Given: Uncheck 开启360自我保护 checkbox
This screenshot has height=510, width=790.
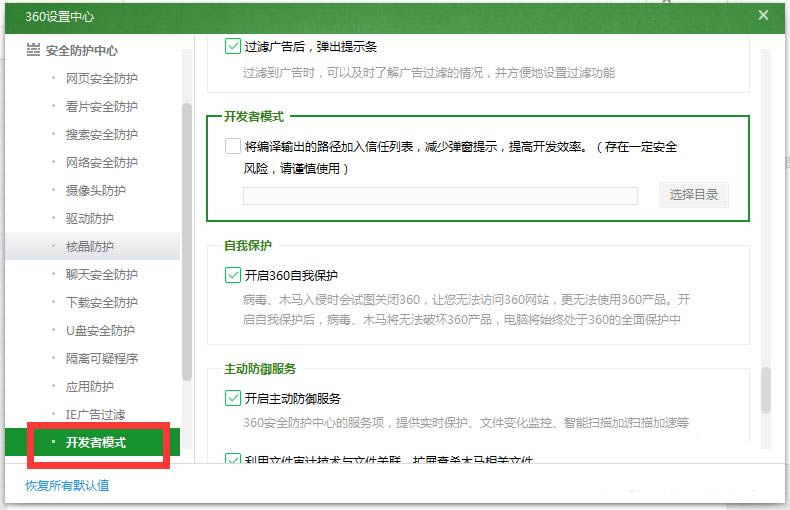Looking at the screenshot, I should click(233, 274).
